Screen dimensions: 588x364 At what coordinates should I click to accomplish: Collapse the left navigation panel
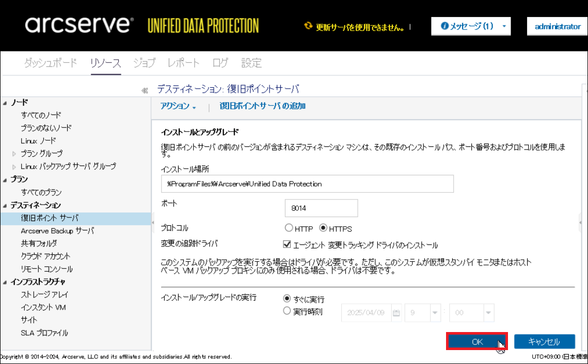145,90
